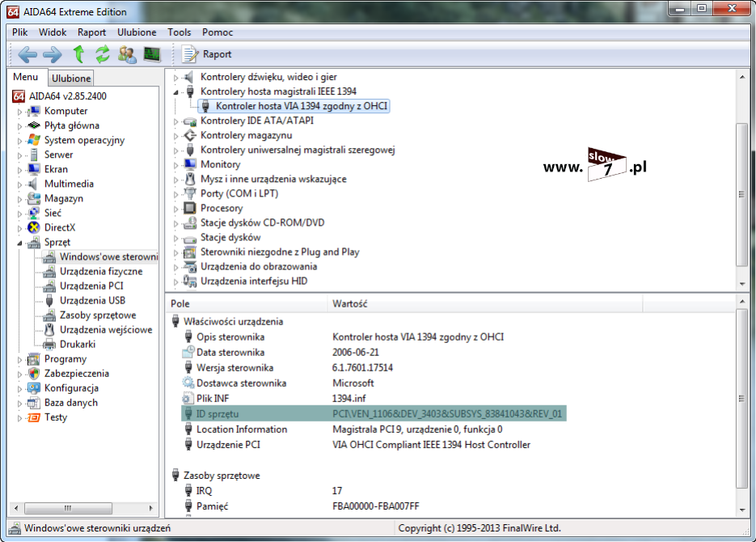756x542 pixels.
Task: Expand the Programy tree node
Action: pos(19,360)
